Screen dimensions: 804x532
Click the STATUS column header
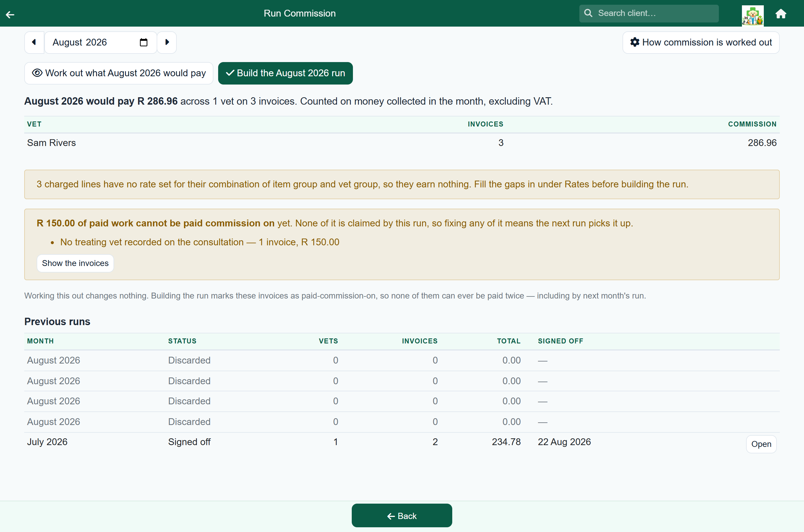(182, 341)
